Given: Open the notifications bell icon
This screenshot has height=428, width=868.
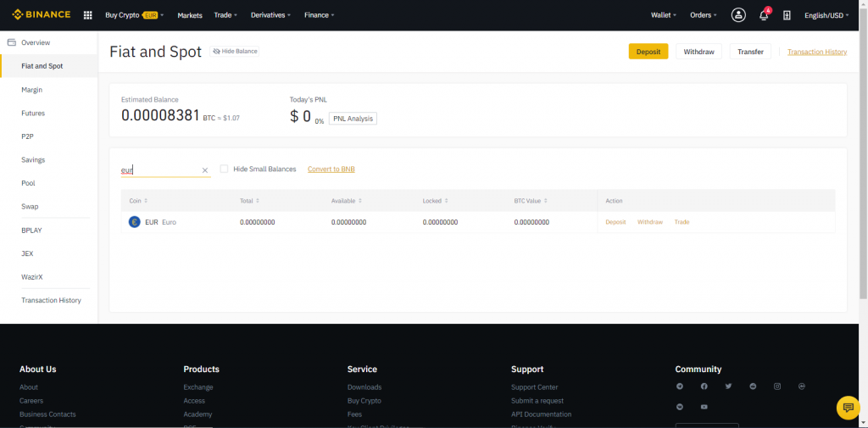Looking at the screenshot, I should 764,15.
